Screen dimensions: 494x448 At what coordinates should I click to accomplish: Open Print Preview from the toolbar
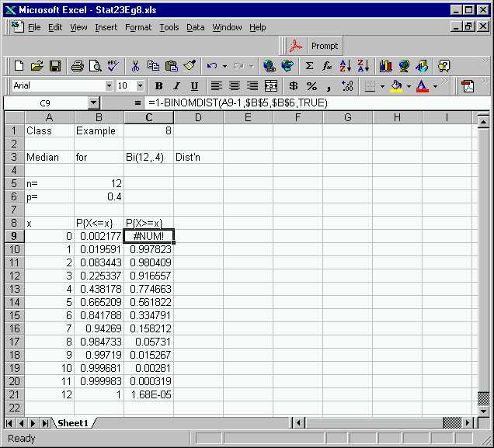point(96,66)
